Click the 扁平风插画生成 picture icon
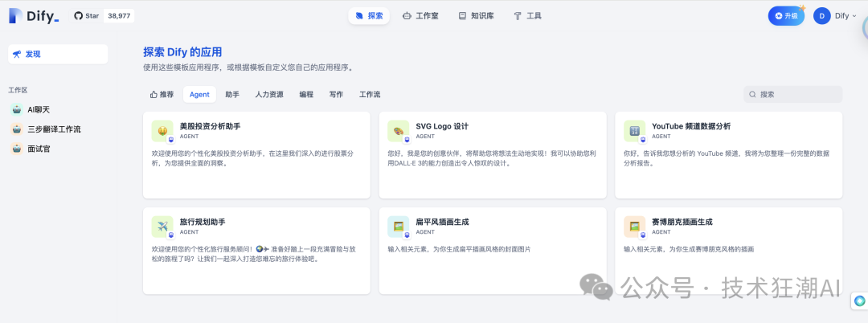 click(399, 227)
